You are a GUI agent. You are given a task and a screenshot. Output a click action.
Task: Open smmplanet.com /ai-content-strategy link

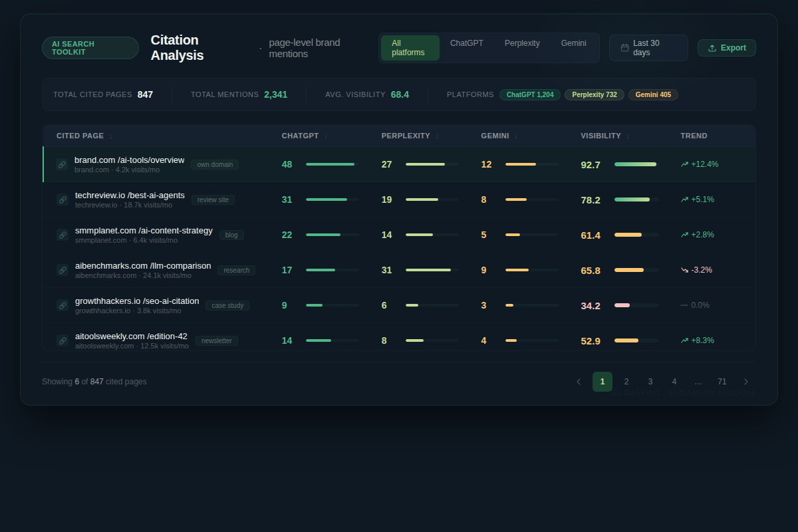click(144, 230)
